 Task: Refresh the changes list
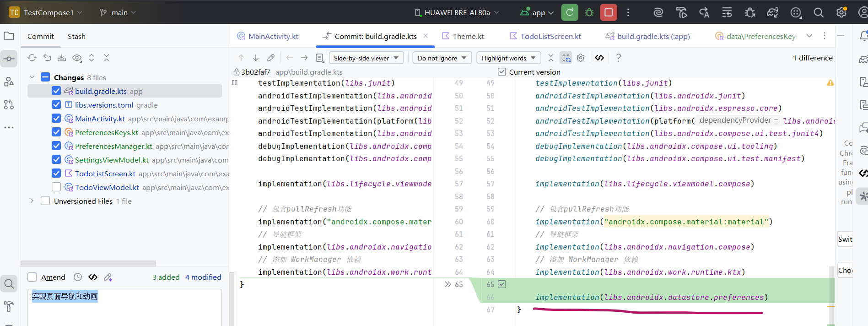[x=32, y=58]
